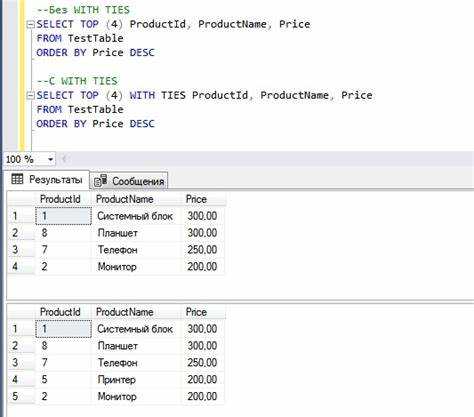Switch to the Сообщения tab

(x=129, y=181)
